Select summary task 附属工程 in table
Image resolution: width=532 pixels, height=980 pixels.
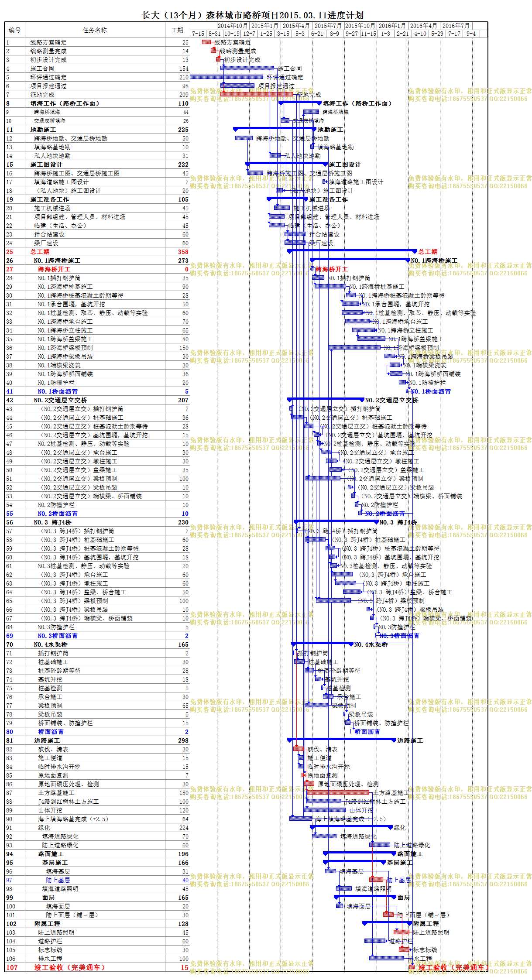tap(97, 924)
